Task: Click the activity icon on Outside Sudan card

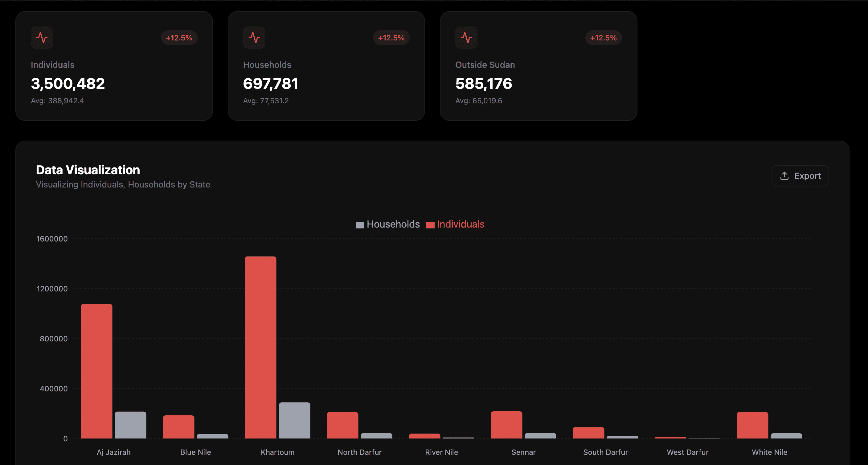Action: [x=466, y=37]
